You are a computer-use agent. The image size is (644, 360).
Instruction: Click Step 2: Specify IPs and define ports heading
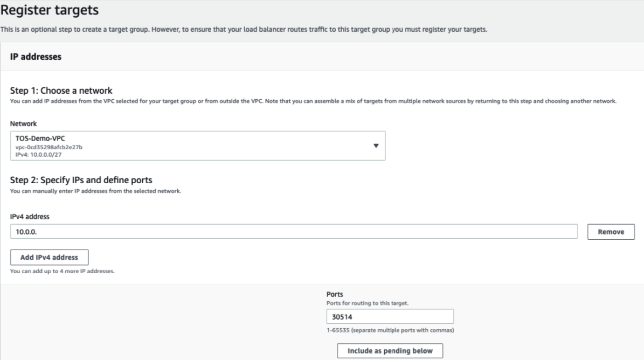click(x=81, y=180)
